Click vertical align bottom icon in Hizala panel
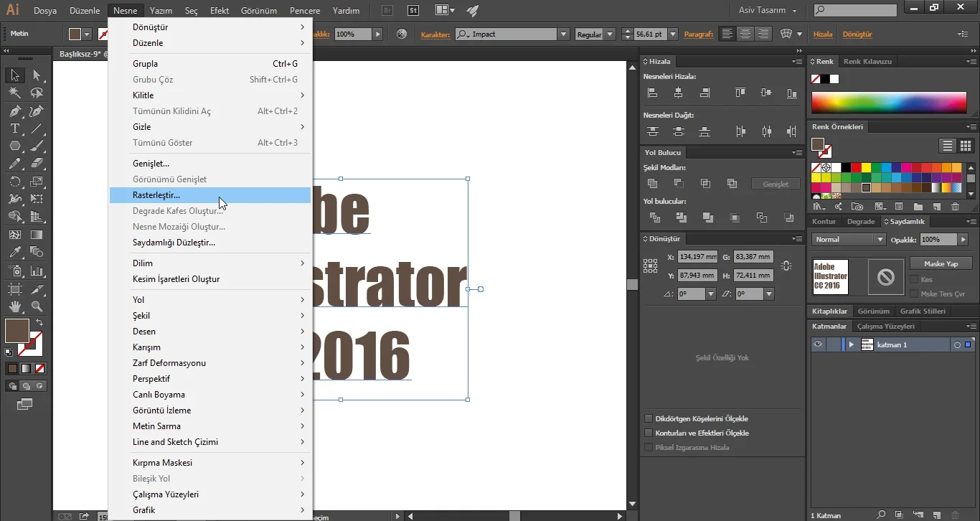980x521 pixels. coord(791,93)
